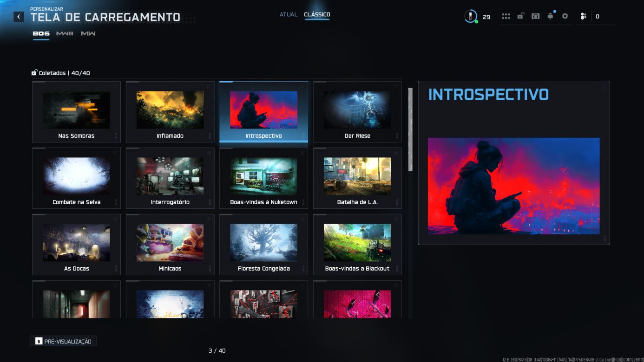Open the settings gear
The width and height of the screenshot is (644, 362).
tap(565, 16)
